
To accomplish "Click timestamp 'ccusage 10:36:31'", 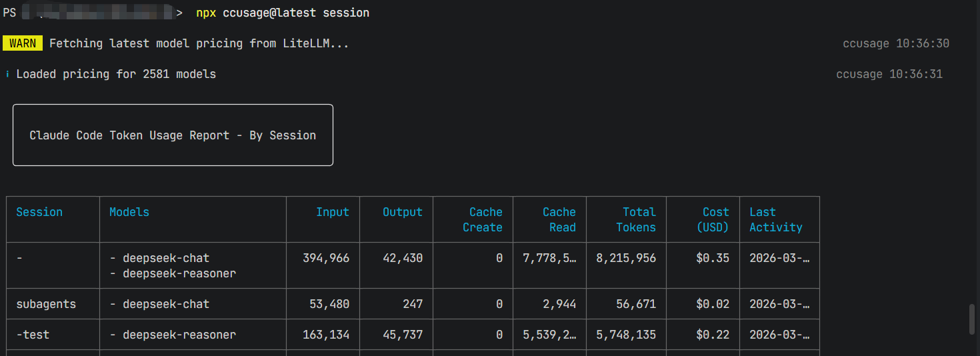I will [x=889, y=74].
